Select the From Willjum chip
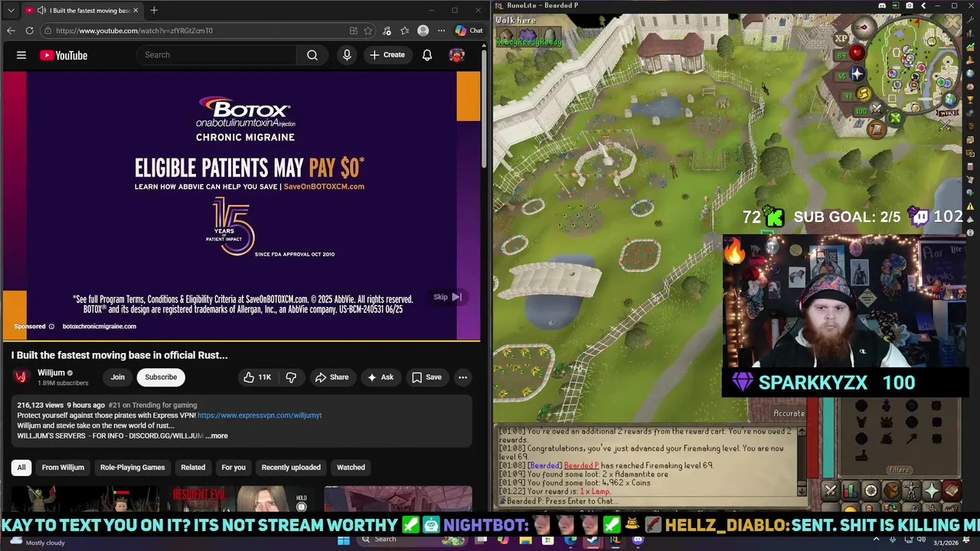Image resolution: width=980 pixels, height=551 pixels. click(63, 468)
